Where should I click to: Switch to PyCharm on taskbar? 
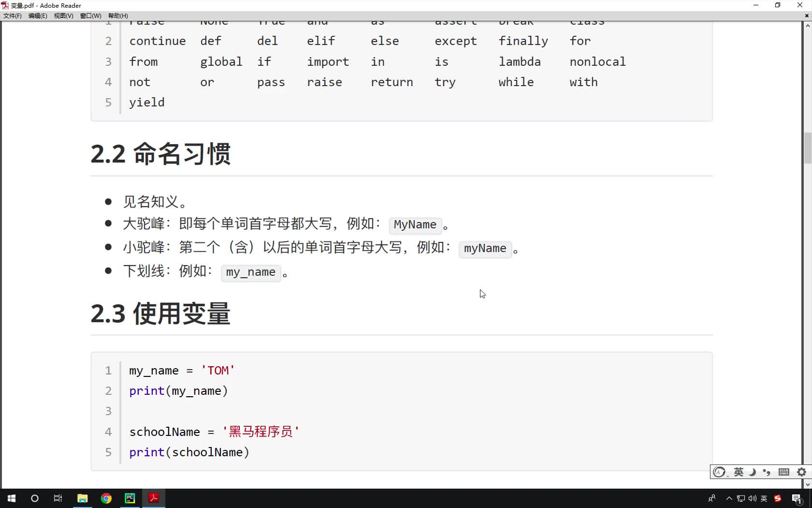click(x=130, y=498)
